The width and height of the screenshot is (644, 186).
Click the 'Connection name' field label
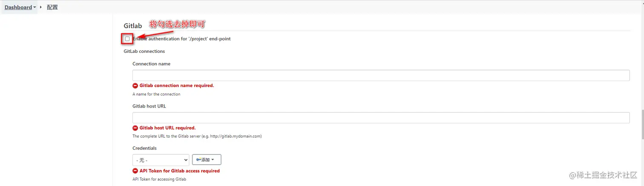click(151, 64)
